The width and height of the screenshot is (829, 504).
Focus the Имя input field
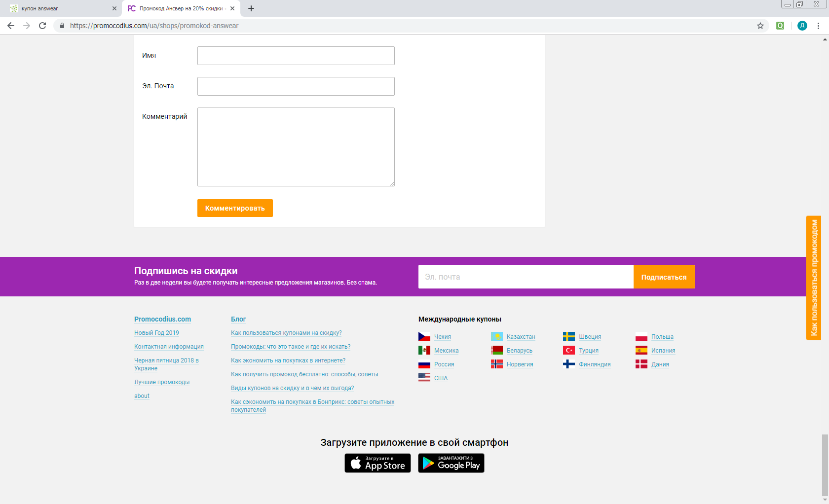296,56
